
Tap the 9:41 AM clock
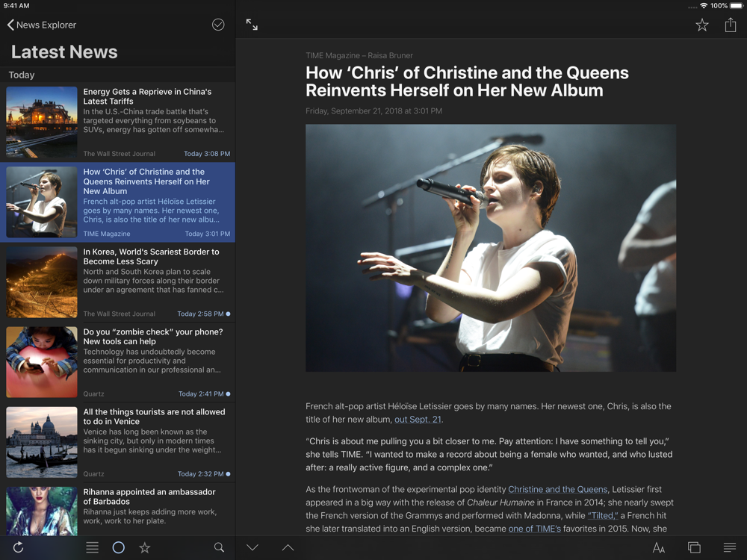point(16,6)
